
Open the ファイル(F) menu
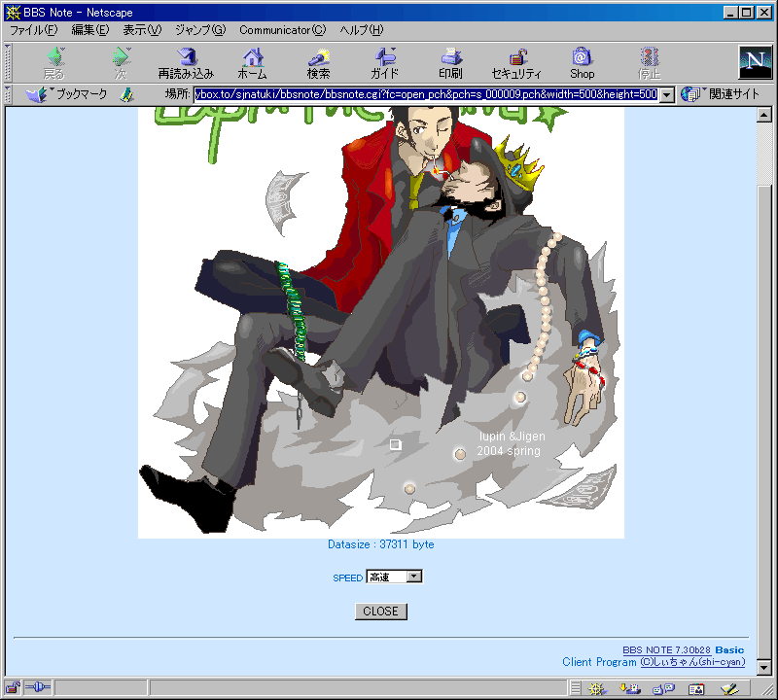[x=34, y=30]
